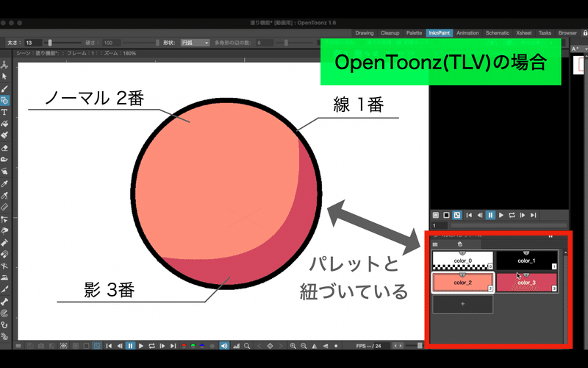Select the RGB Picker tool

(x=4, y=195)
